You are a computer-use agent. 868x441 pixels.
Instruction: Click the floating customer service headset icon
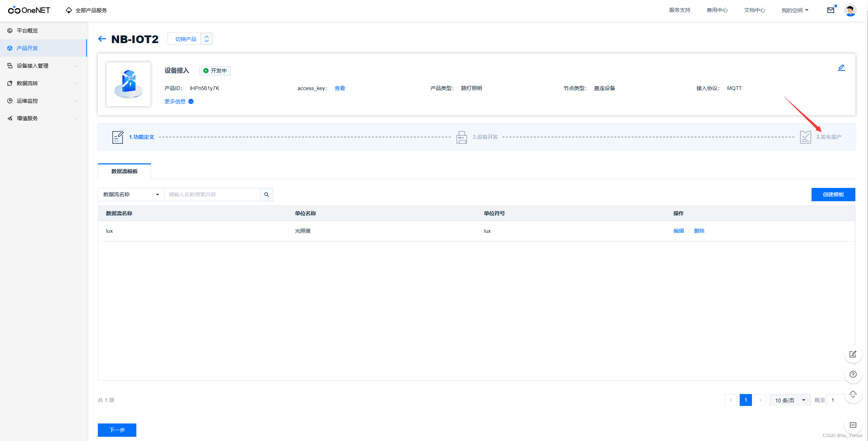click(x=853, y=394)
